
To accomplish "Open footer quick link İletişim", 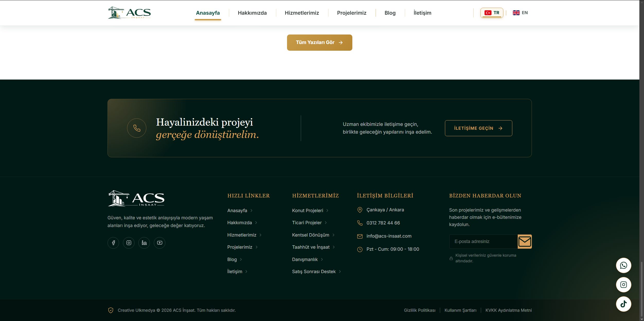I will coord(237,272).
